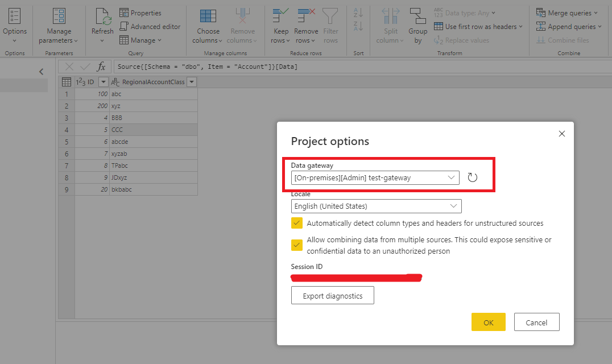
Task: Open the Locale dropdown
Action: 377,206
